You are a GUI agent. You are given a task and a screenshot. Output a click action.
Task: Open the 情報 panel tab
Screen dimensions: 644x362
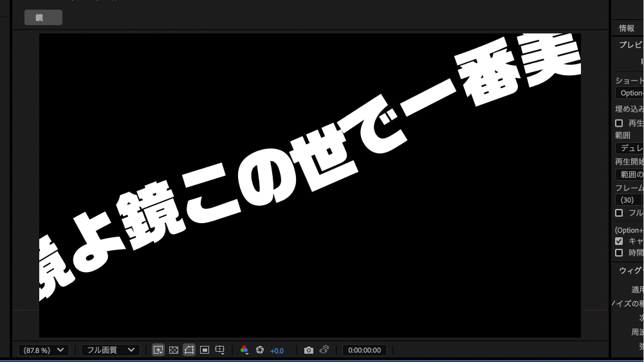click(627, 28)
